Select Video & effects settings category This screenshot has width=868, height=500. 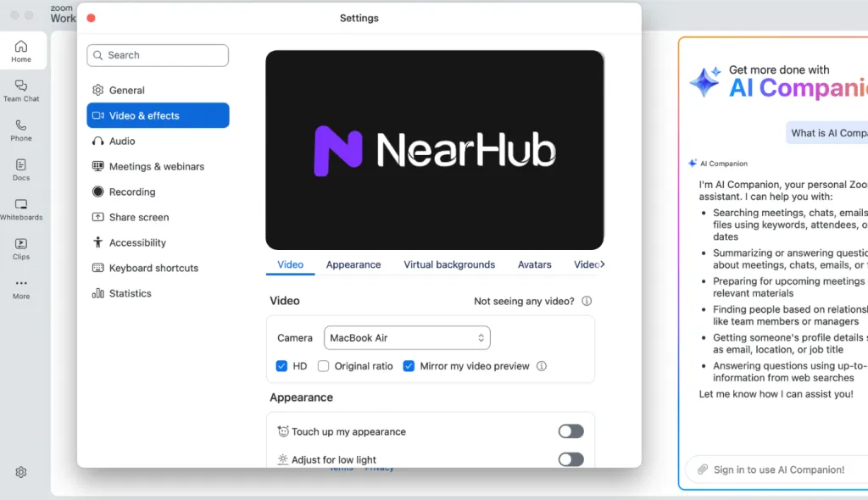tap(158, 115)
